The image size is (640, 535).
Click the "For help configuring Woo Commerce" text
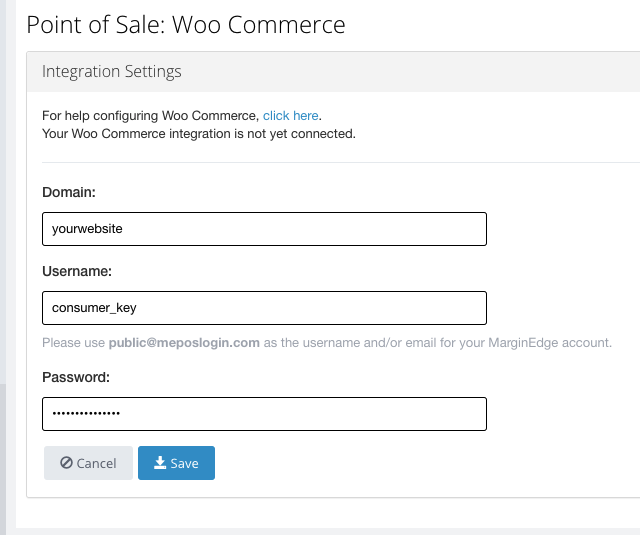pos(150,116)
